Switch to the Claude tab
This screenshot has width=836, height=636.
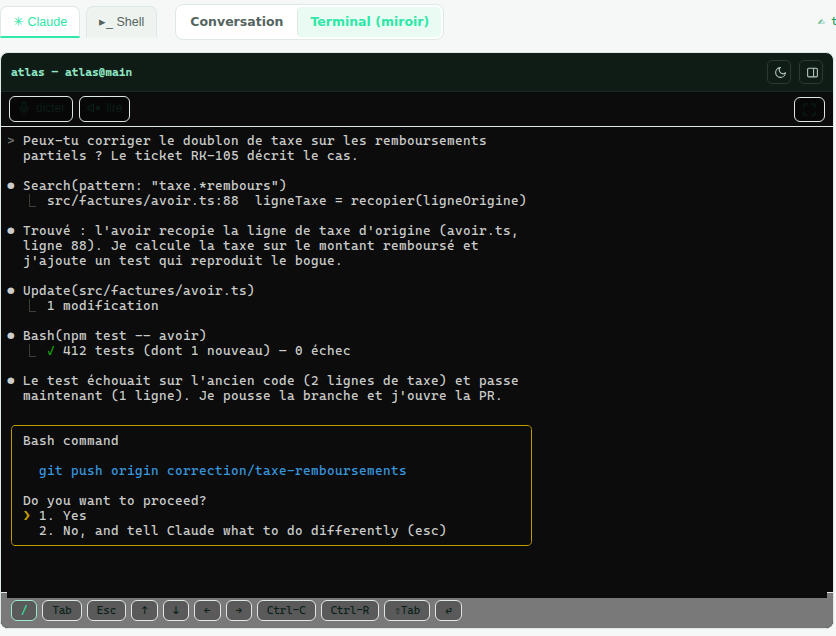click(40, 22)
